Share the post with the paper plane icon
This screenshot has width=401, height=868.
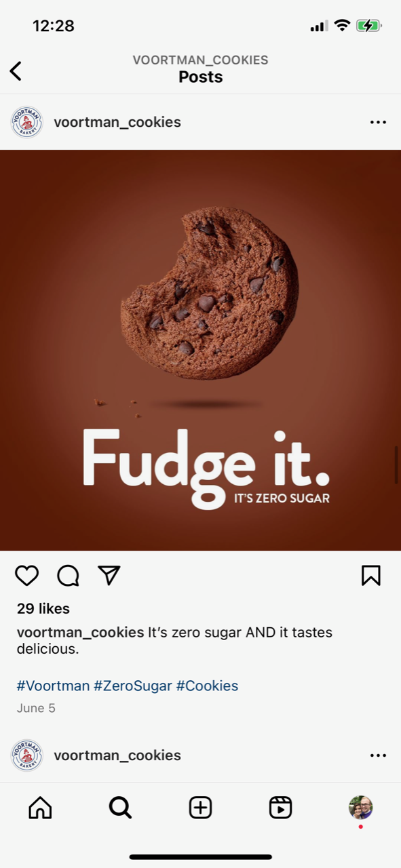[x=109, y=575]
